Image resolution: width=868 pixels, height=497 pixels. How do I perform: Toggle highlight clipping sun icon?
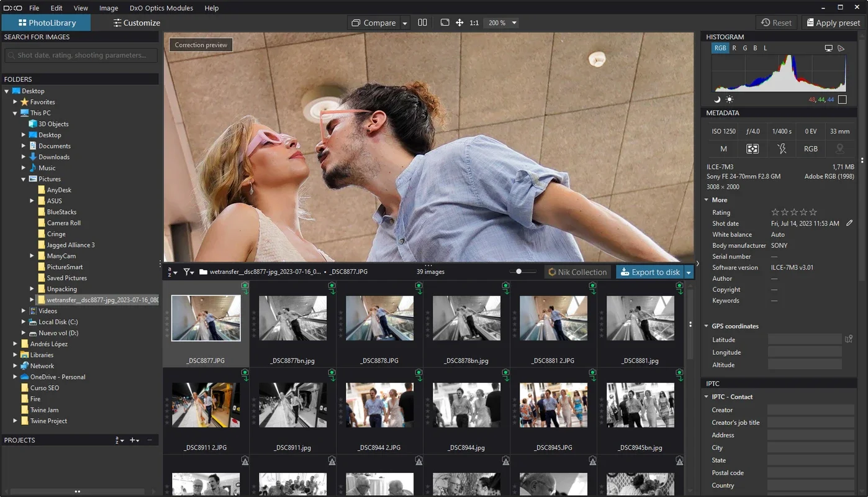tap(730, 99)
